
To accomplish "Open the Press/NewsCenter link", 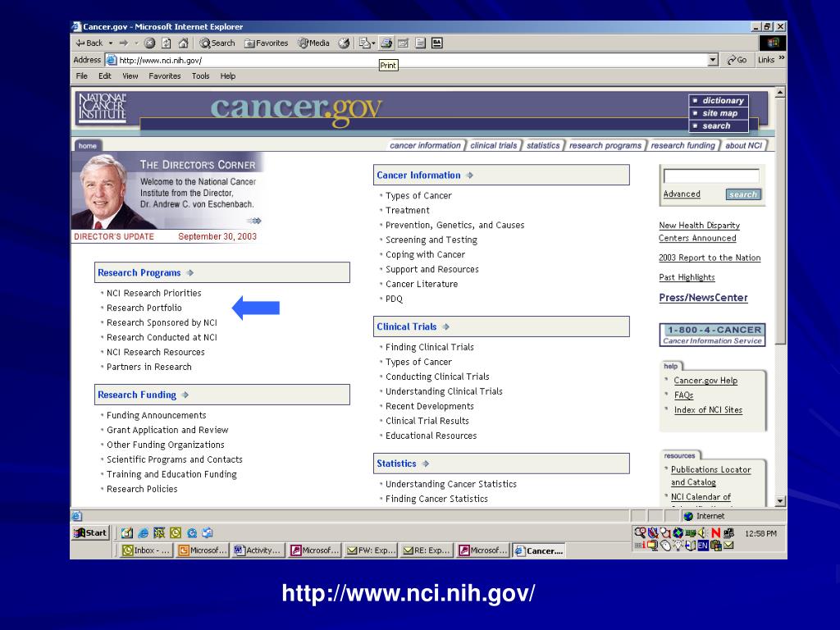I will [x=703, y=298].
